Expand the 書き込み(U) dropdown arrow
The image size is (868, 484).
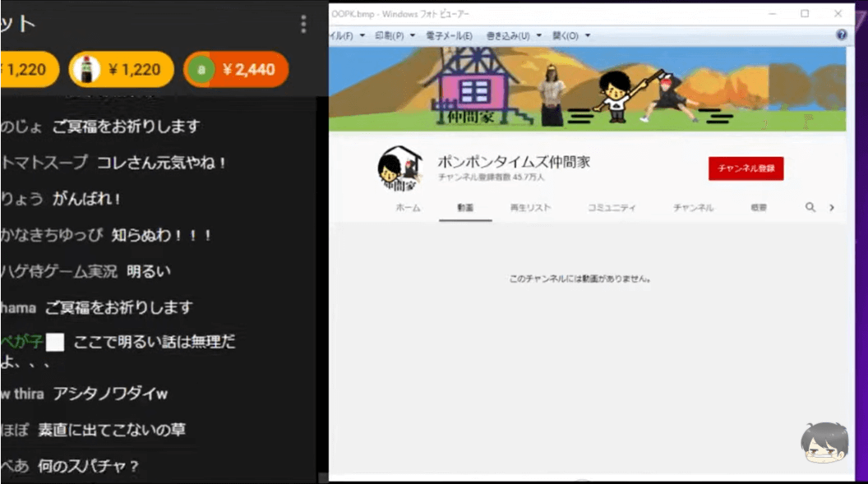tap(541, 35)
